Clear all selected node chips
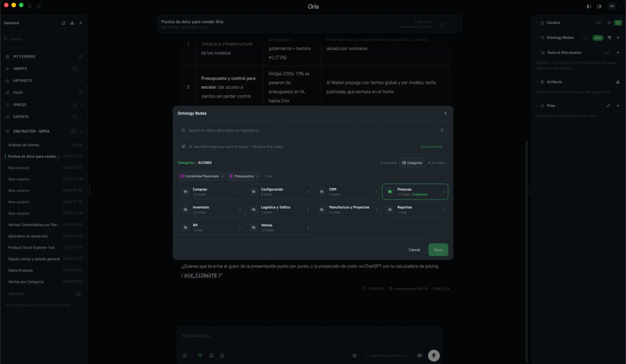The image size is (626, 364). pos(268,176)
